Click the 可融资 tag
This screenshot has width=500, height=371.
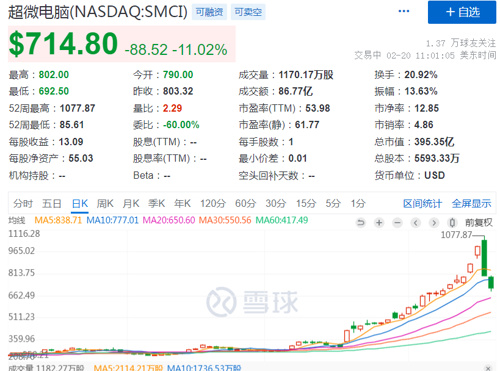pos(209,12)
